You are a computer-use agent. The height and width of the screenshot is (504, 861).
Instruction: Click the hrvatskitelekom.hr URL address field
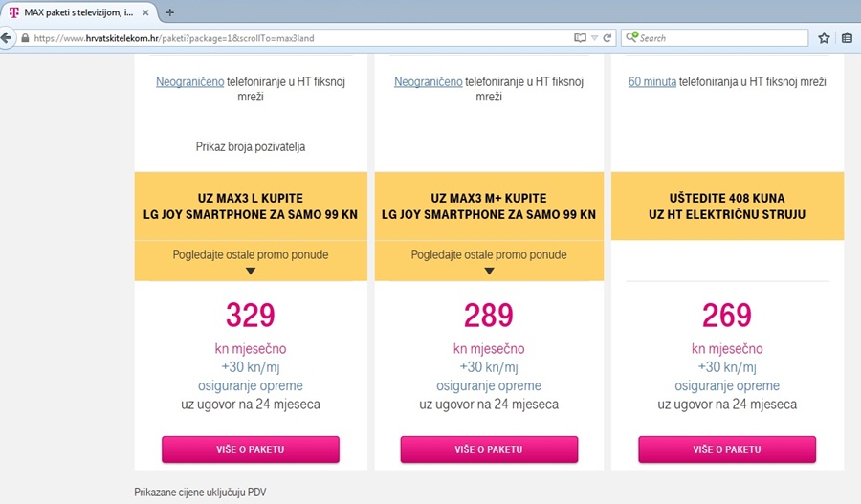click(287, 38)
